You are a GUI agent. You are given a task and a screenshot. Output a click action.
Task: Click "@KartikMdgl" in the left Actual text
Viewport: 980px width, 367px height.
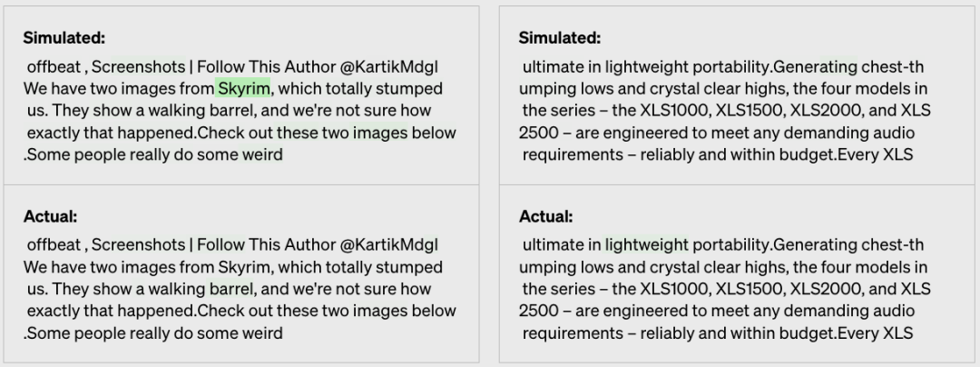[388, 245]
